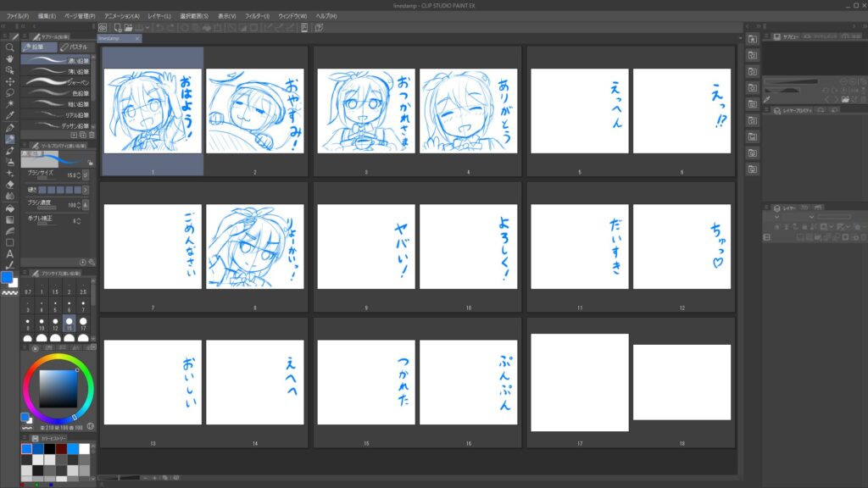Expand the hardness options arrow
This screenshot has width=868, height=488.
86,189
